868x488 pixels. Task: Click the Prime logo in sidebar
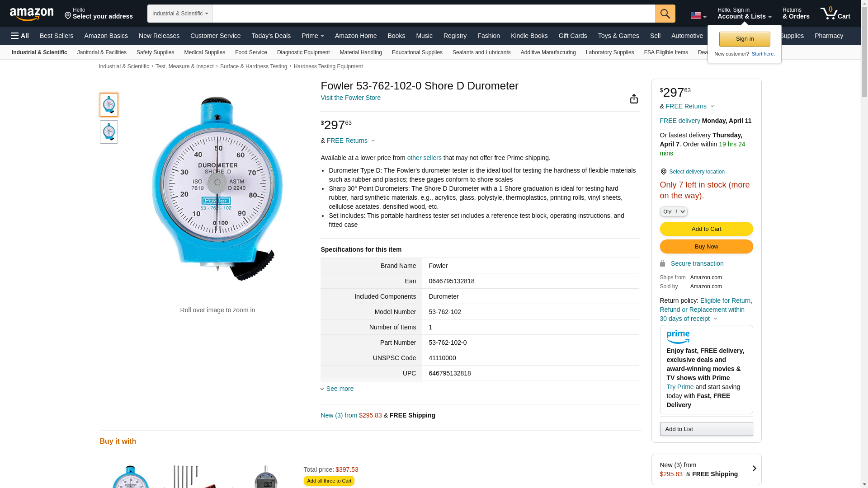click(x=678, y=337)
